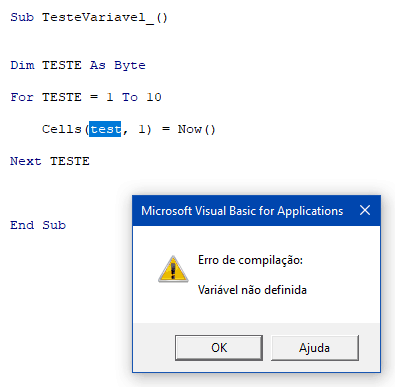Click the To keyword in loop header

click(x=130, y=97)
